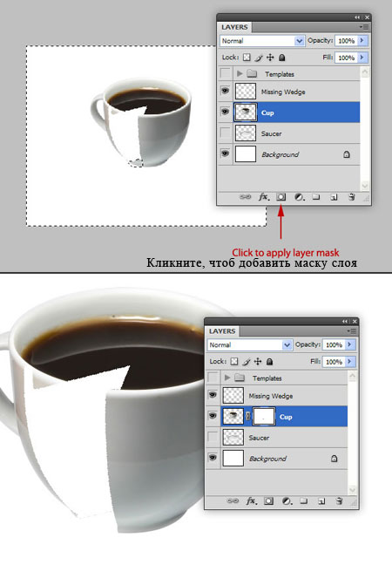Image resolution: width=392 pixels, height=565 pixels.
Task: Click Fill field in upper panel
Action: tap(347, 58)
